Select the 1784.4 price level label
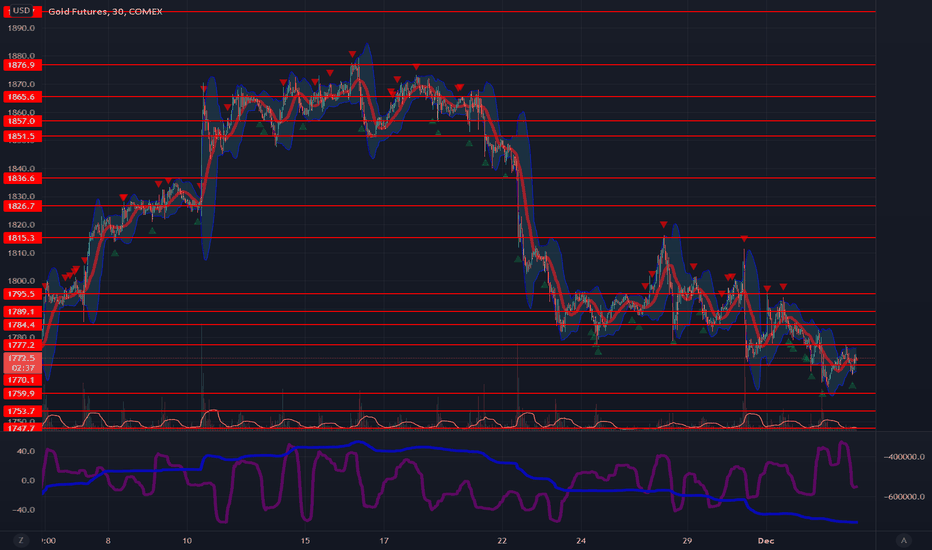932x550 pixels. click(x=23, y=325)
